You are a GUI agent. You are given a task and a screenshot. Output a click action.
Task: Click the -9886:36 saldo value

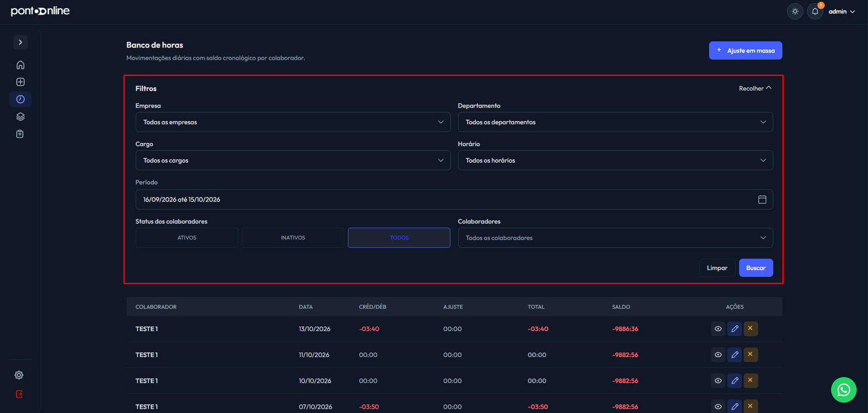pyautogui.click(x=625, y=329)
